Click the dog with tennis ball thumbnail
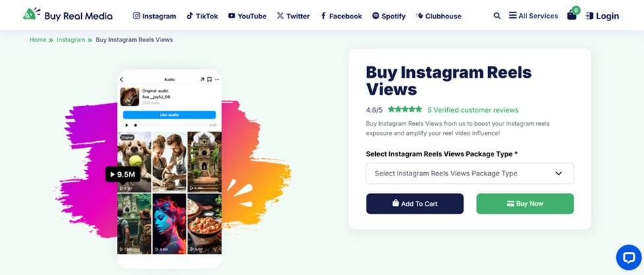This screenshot has height=275, width=644. [x=134, y=162]
